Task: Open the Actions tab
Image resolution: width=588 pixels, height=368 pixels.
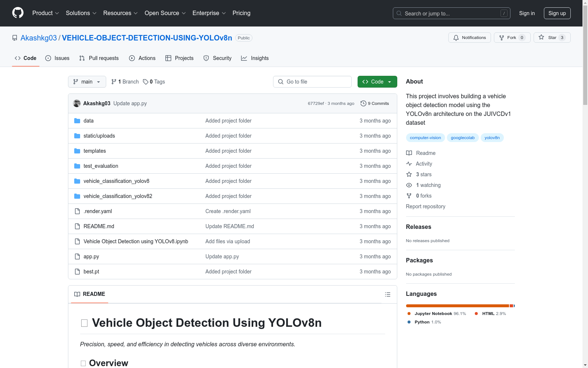Action: point(142,58)
